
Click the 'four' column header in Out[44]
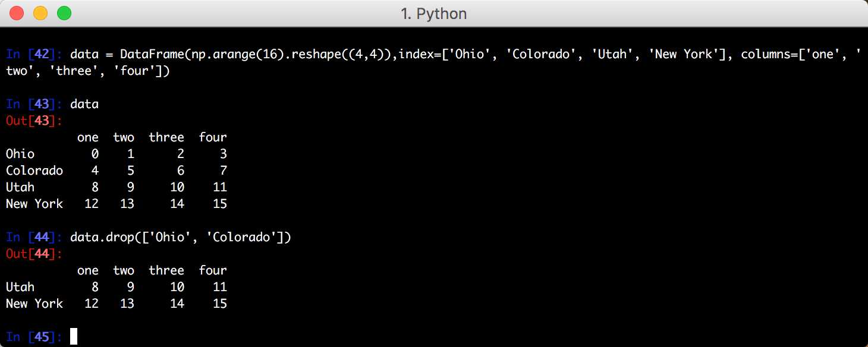coord(213,270)
